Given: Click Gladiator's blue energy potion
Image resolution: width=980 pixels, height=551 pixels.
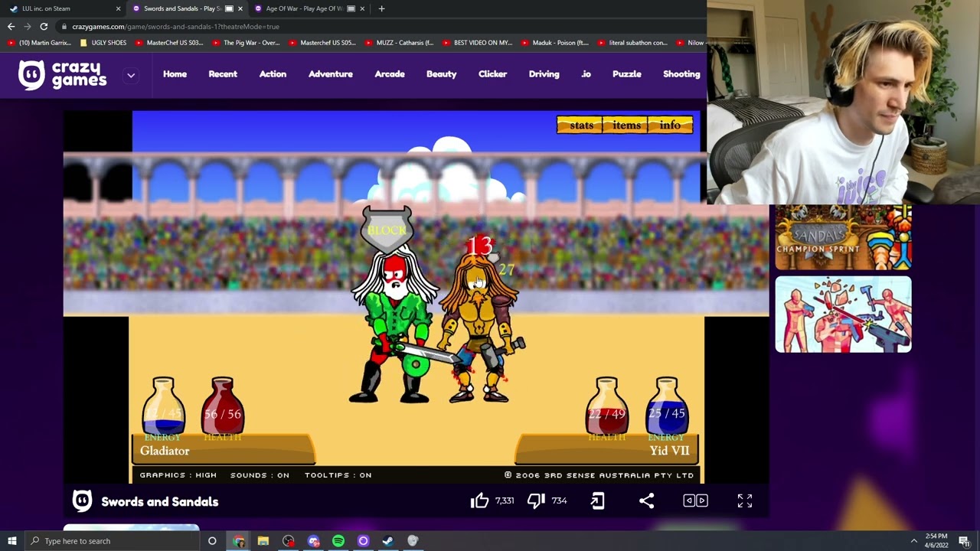Looking at the screenshot, I should [163, 407].
